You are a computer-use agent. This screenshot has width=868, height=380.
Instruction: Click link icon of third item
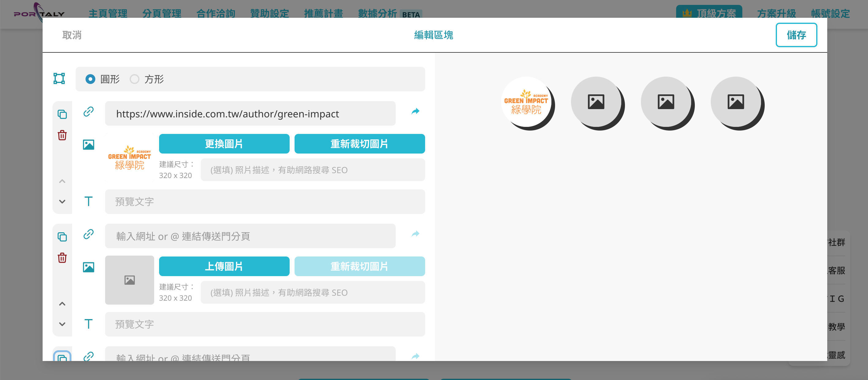(x=88, y=356)
